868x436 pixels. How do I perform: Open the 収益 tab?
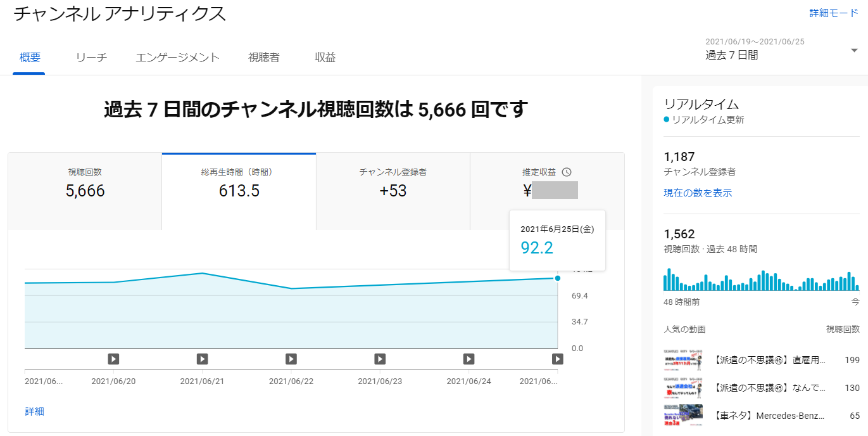pos(325,58)
